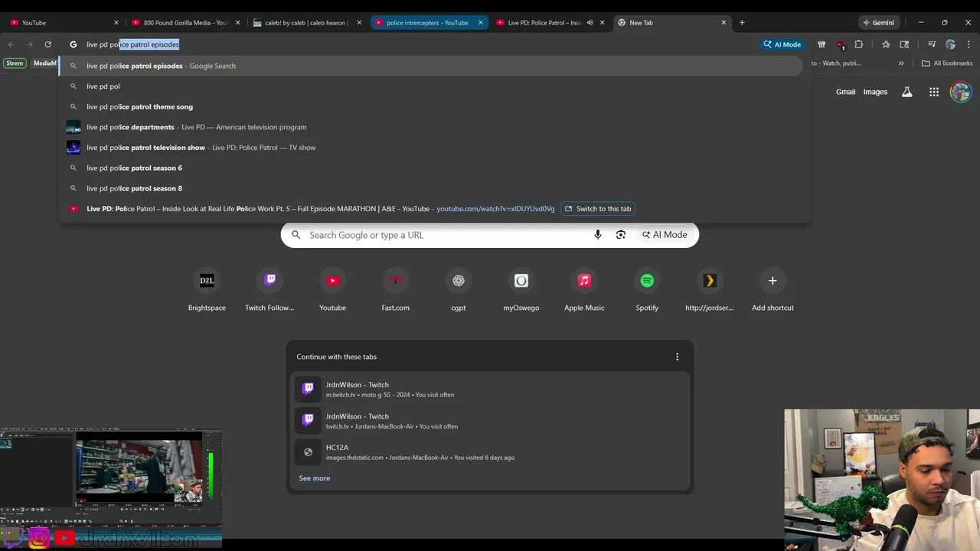Viewport: 980px width, 551px height.
Task: Open the Strem bookmark
Action: (x=15, y=63)
